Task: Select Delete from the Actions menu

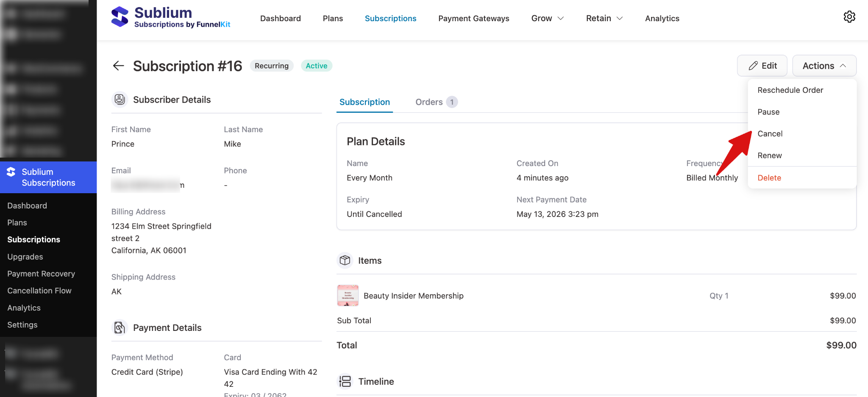Action: (769, 178)
